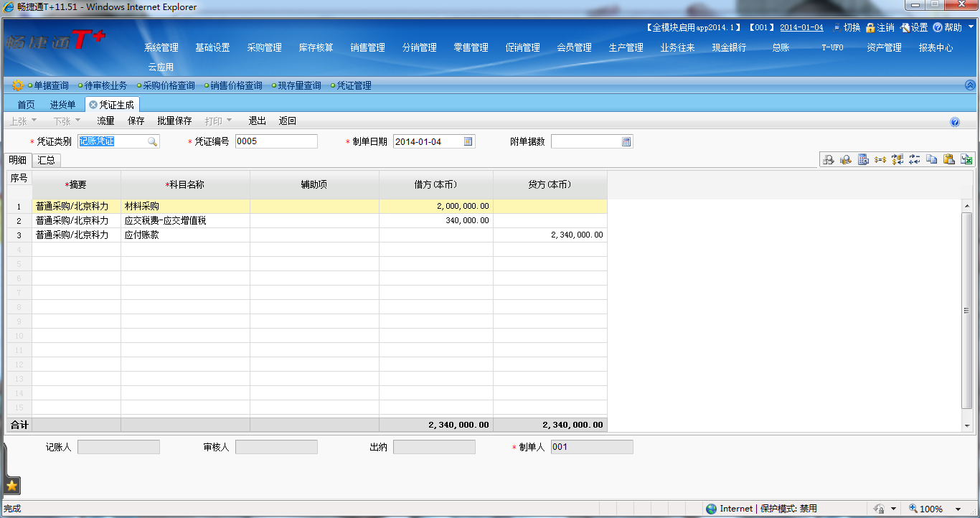The width and height of the screenshot is (980, 518).
Task: Open the 系统管理 menu
Action: 161,48
